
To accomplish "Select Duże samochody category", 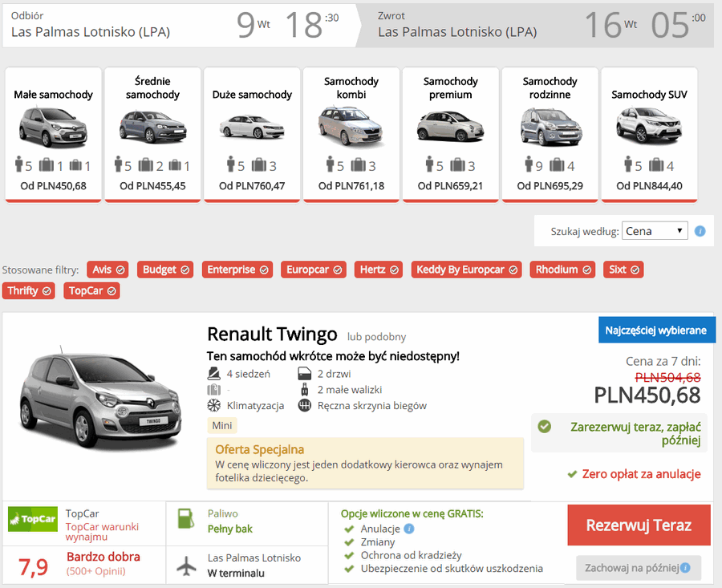I will 252,135.
